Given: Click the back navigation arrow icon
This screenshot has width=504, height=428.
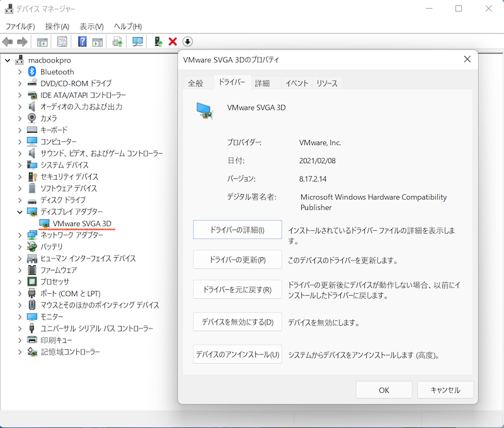Looking at the screenshot, I should [x=8, y=42].
